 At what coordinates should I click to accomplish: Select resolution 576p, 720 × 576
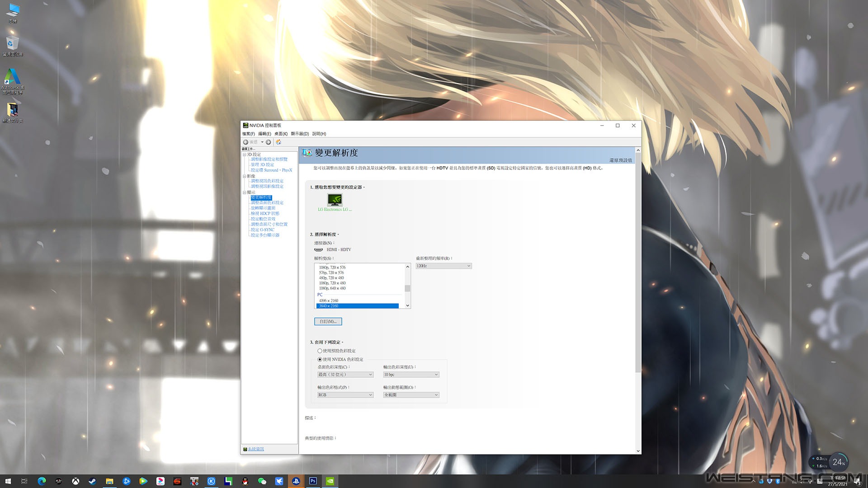(331, 273)
